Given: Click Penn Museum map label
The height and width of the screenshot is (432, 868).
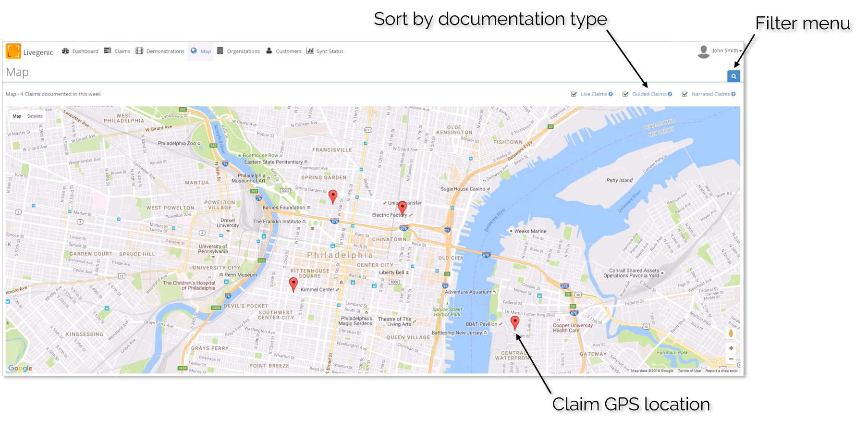Looking at the screenshot, I should (x=241, y=275).
